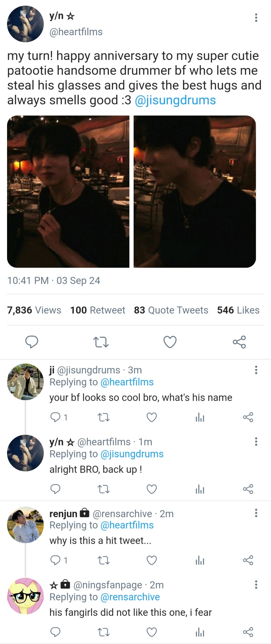Retweet the main tweet by heartfilms
This screenshot has height=644, width=271.
coord(100,342)
